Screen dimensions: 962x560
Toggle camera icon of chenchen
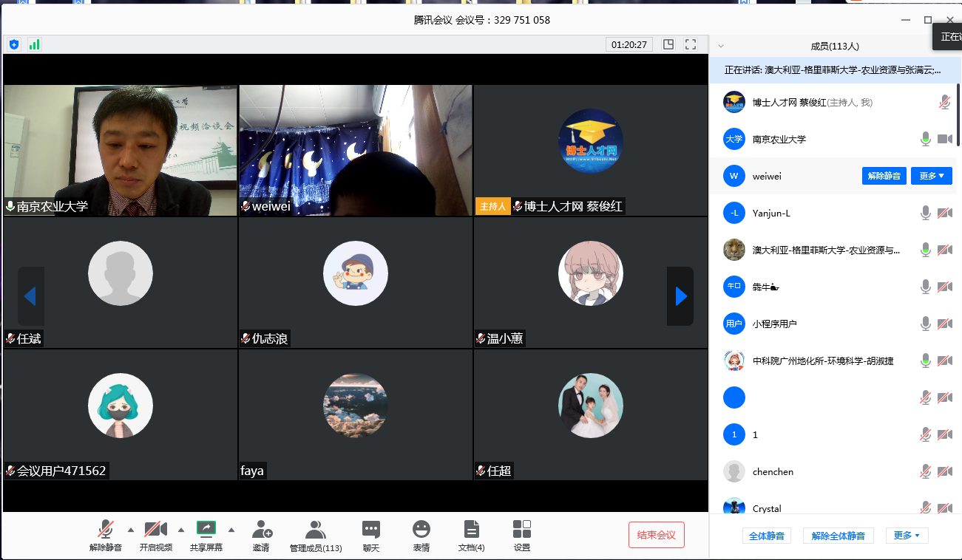[945, 471]
